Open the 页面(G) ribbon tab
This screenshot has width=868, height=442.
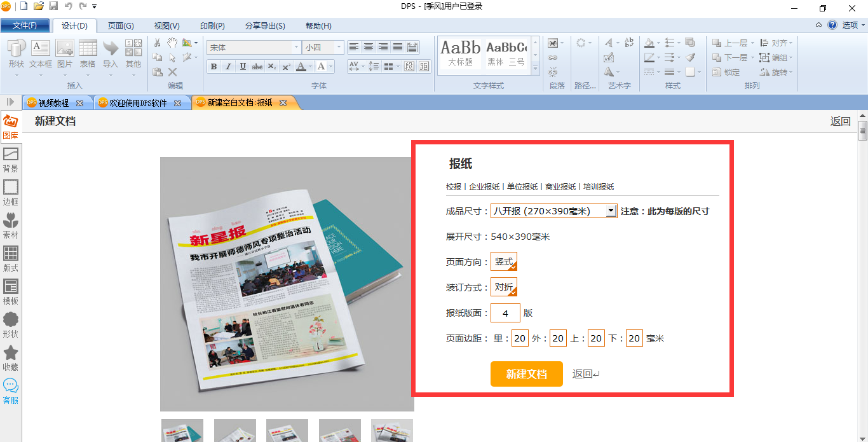coord(121,26)
